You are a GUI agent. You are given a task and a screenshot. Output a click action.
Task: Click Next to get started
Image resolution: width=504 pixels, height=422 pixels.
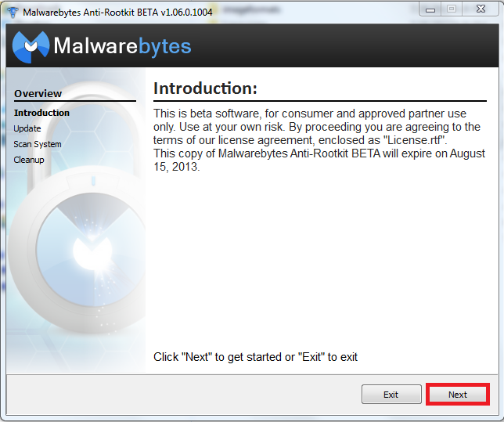(458, 395)
